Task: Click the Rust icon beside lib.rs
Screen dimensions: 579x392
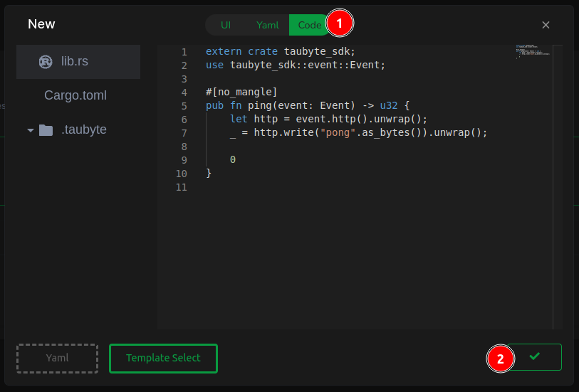Action: [46, 62]
